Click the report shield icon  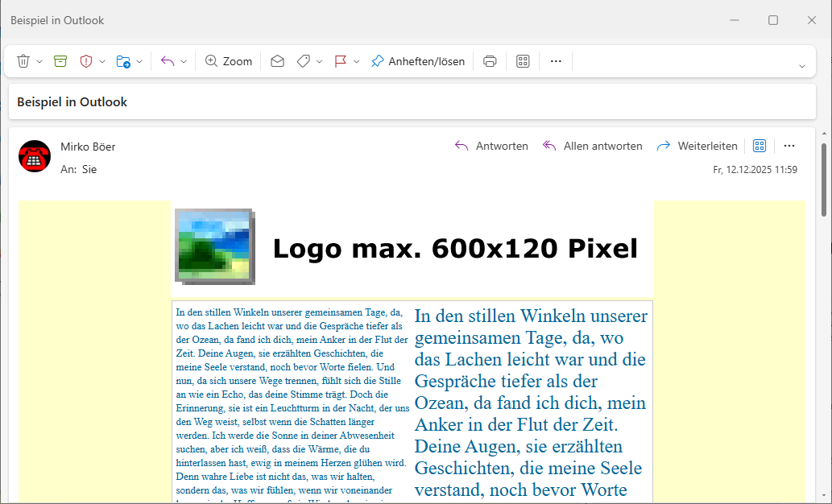click(86, 61)
